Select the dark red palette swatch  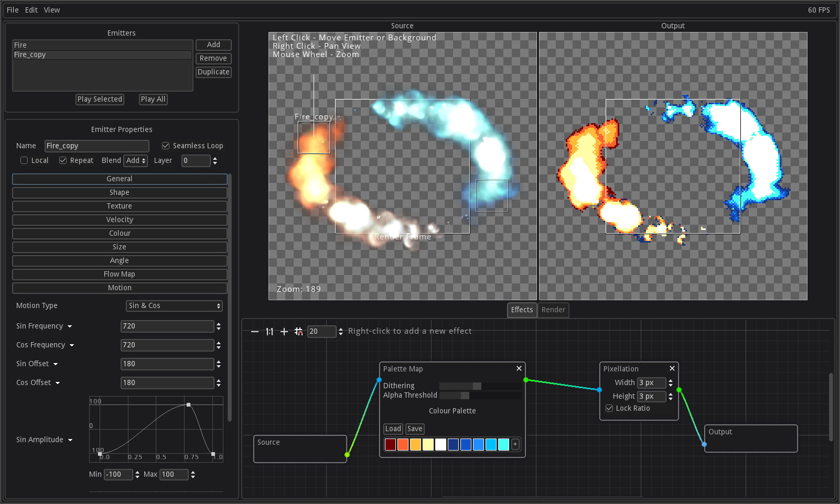click(x=390, y=444)
